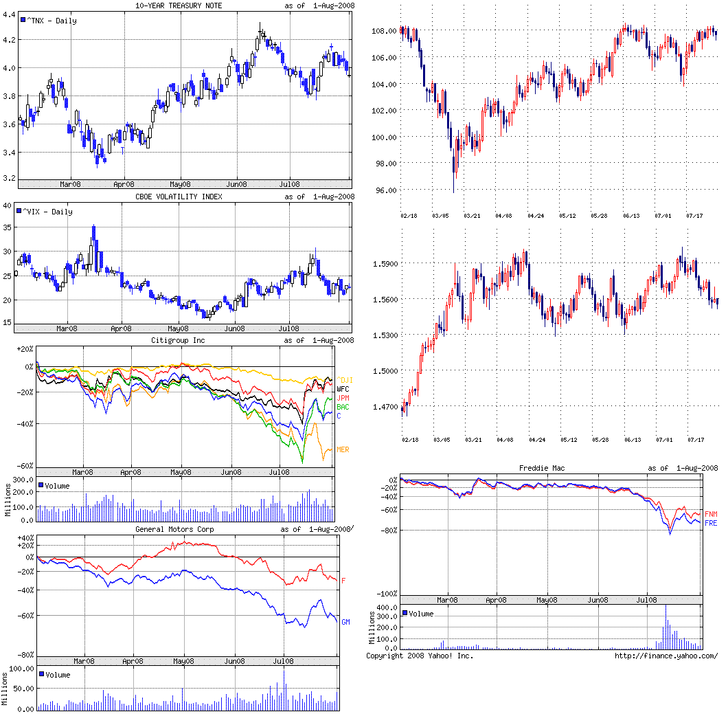Select the JPM series label
Viewport: 728px width, 714px height.
[343, 398]
